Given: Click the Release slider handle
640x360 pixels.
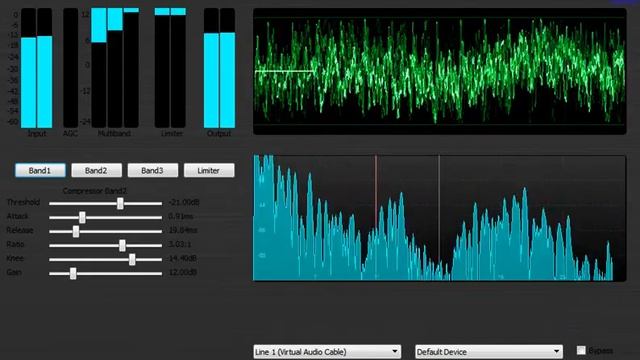Looking at the screenshot, I should [x=76, y=231].
